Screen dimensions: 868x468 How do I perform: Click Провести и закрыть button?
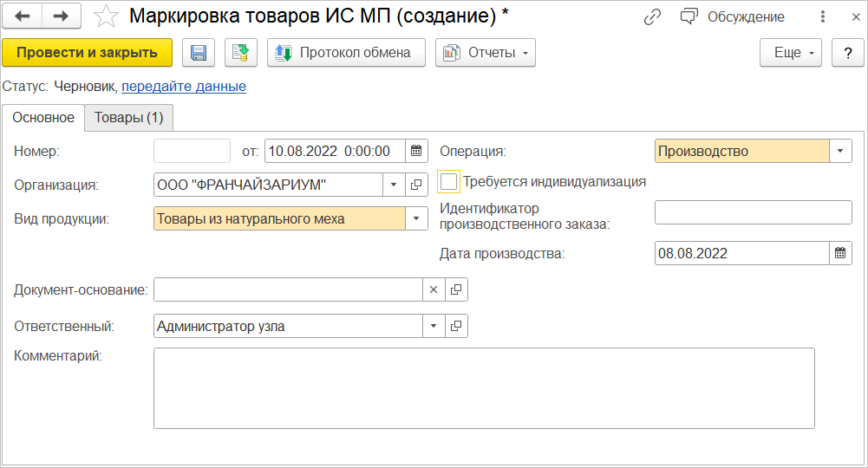pos(87,53)
